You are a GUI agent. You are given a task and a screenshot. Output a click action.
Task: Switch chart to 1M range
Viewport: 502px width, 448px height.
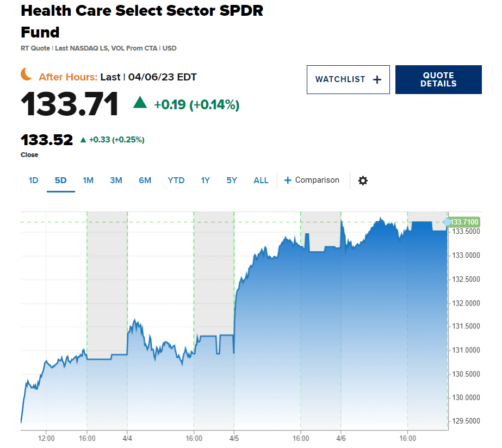pos(88,181)
